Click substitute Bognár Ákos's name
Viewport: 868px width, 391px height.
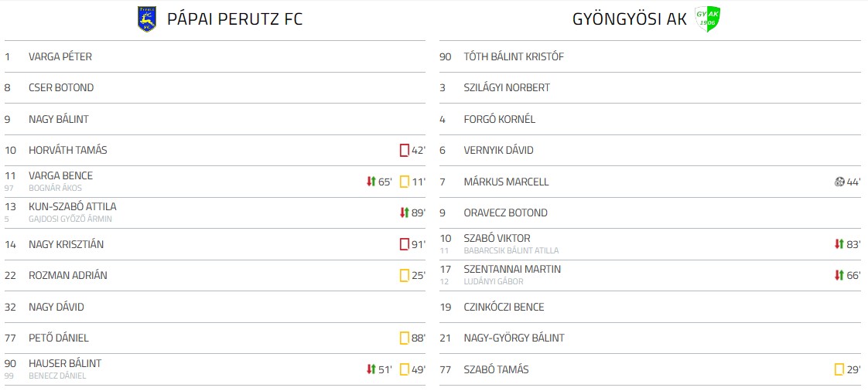[x=55, y=188]
